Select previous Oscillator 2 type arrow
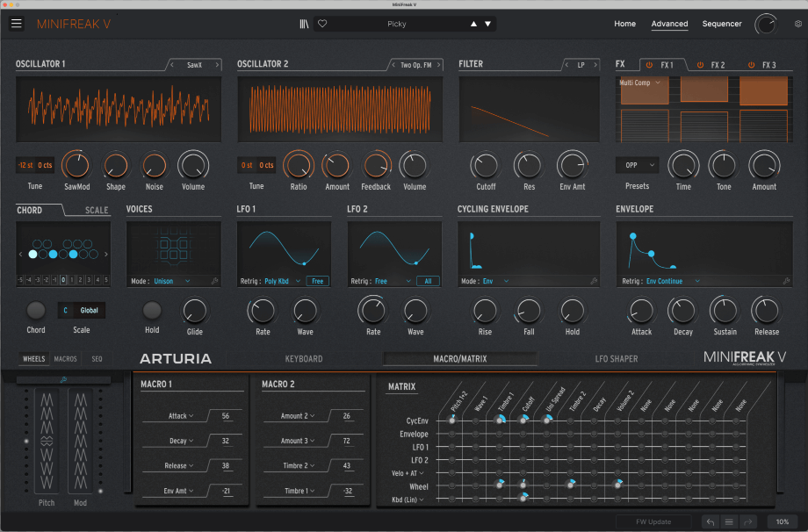 393,65
